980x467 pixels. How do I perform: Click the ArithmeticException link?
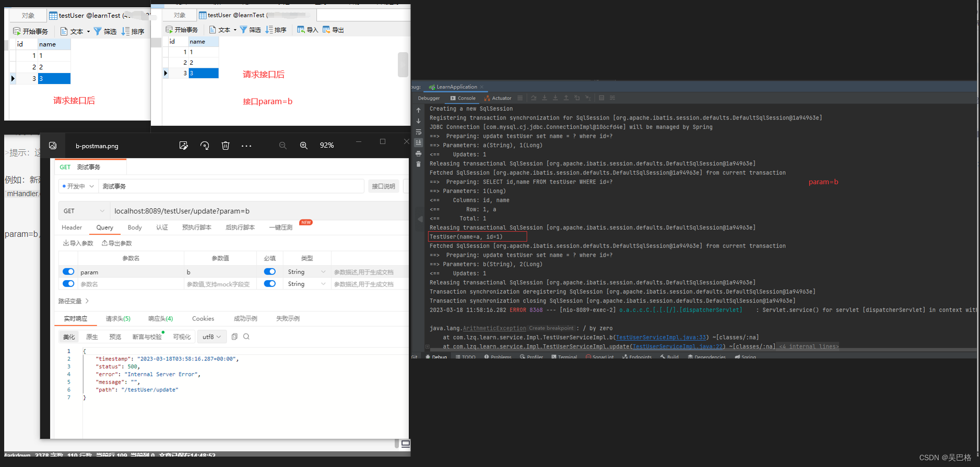tap(494, 328)
